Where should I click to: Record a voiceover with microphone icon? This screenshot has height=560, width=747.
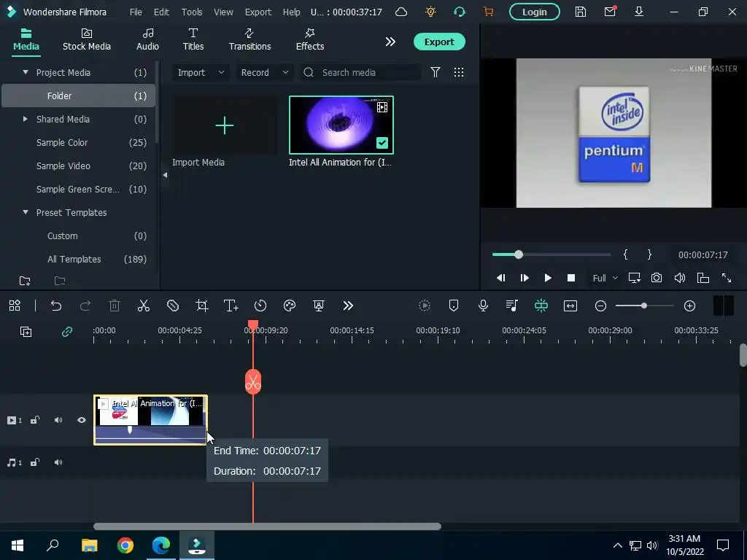483,306
